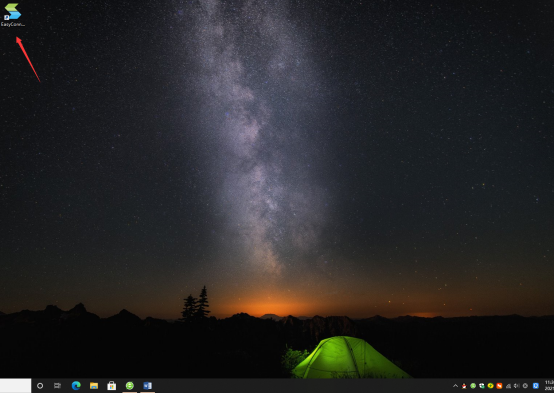Screen dimensions: 554x394
Task: Open Task View on taskbar
Action: tap(57, 386)
